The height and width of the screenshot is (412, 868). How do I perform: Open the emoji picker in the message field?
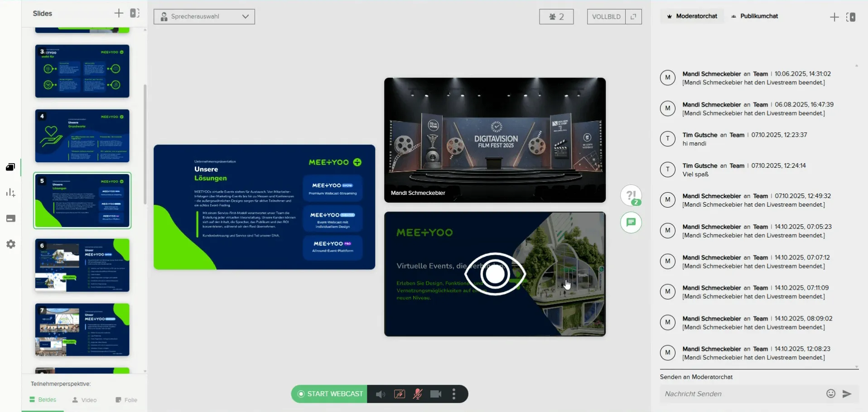(x=830, y=393)
